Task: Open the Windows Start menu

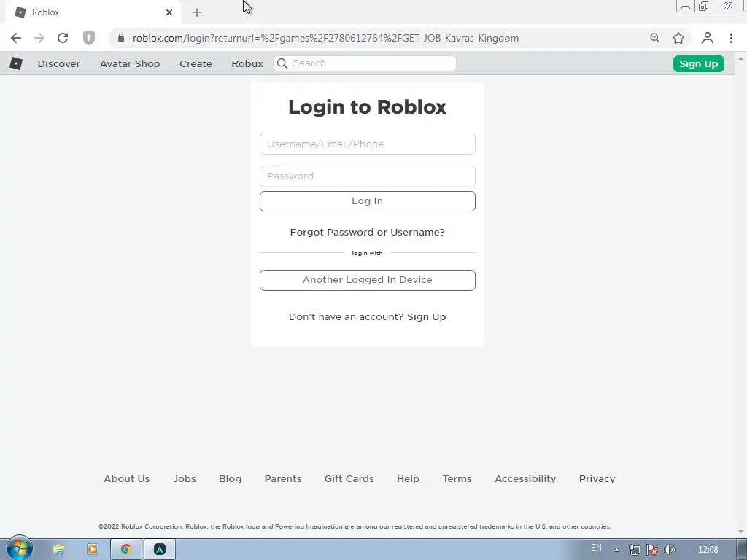Action: (20, 549)
